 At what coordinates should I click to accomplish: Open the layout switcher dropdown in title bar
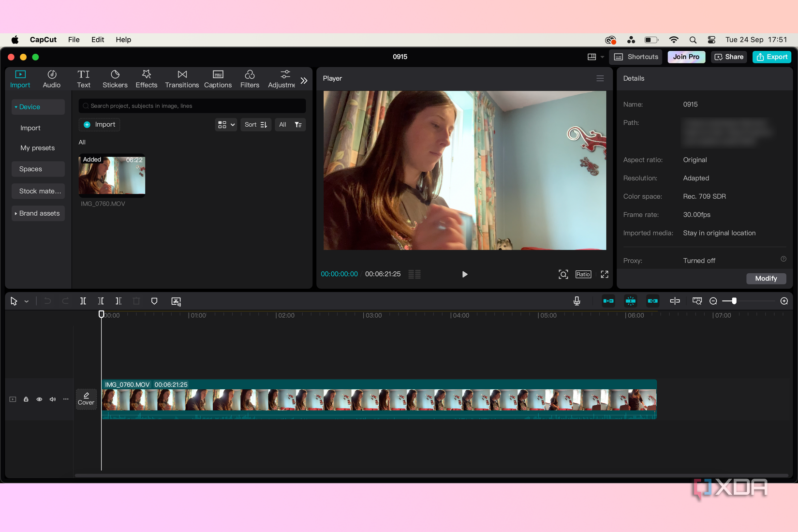point(596,57)
